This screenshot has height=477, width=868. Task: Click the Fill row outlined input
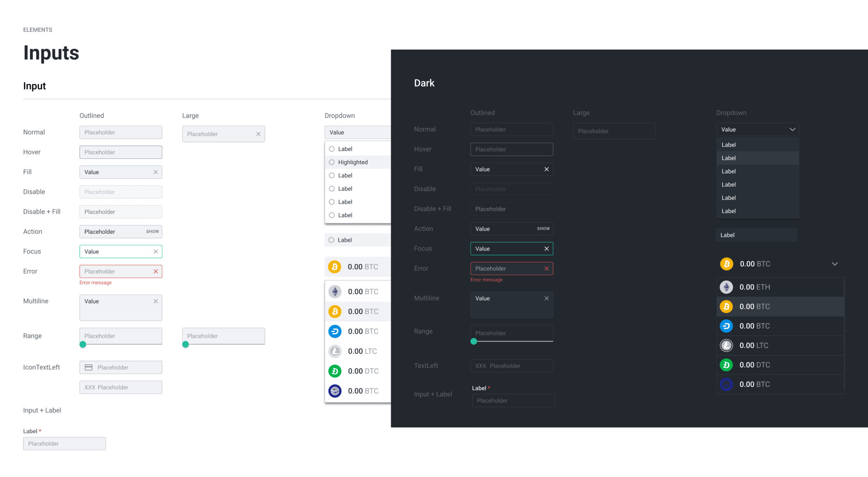tap(120, 172)
